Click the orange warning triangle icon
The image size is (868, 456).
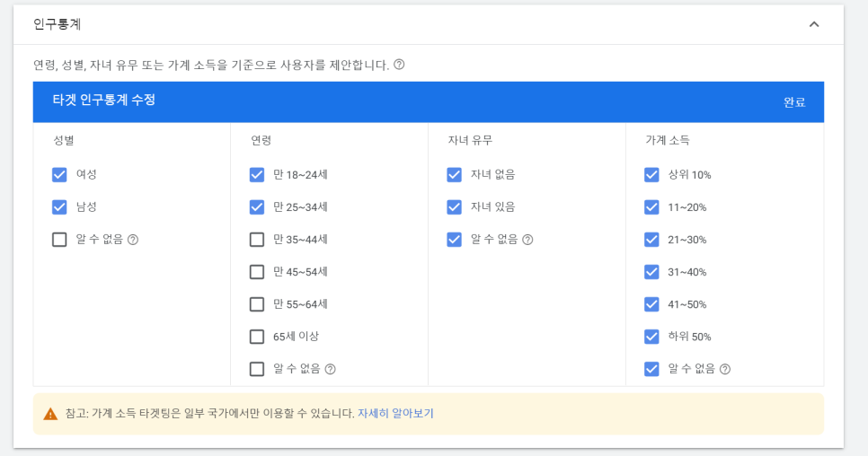(x=50, y=414)
